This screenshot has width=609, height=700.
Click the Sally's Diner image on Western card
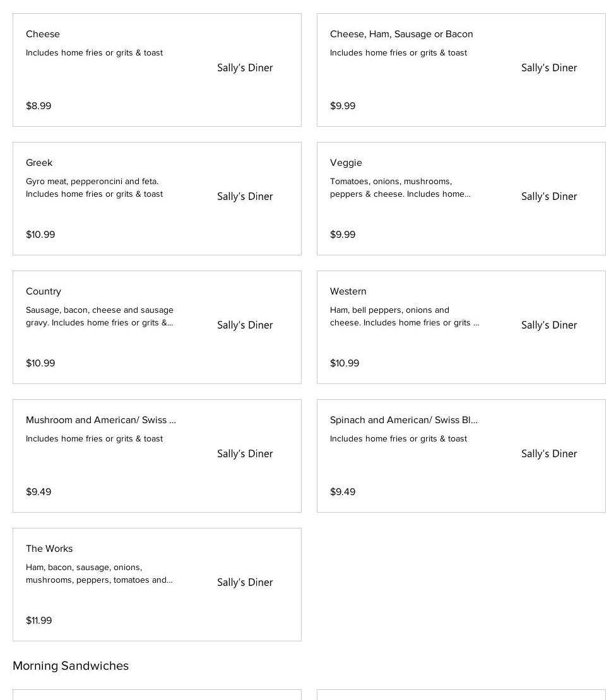pyautogui.click(x=549, y=325)
